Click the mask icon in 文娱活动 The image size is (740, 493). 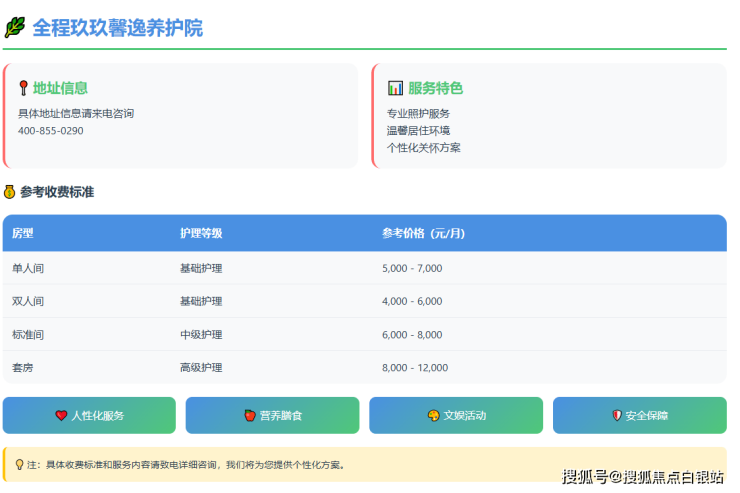433,416
